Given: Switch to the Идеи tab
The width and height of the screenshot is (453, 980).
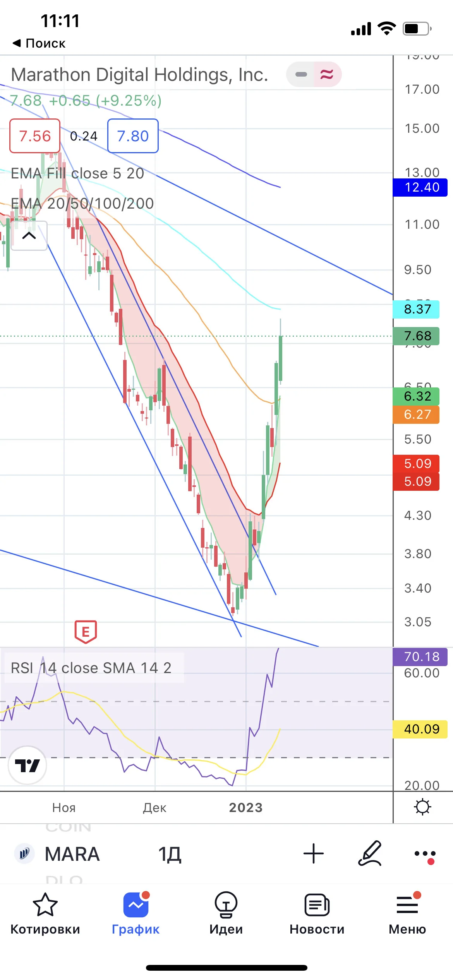Looking at the screenshot, I should pyautogui.click(x=226, y=913).
